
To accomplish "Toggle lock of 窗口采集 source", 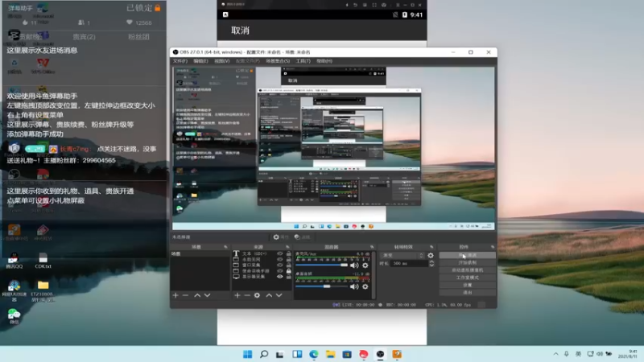I will [288, 265].
